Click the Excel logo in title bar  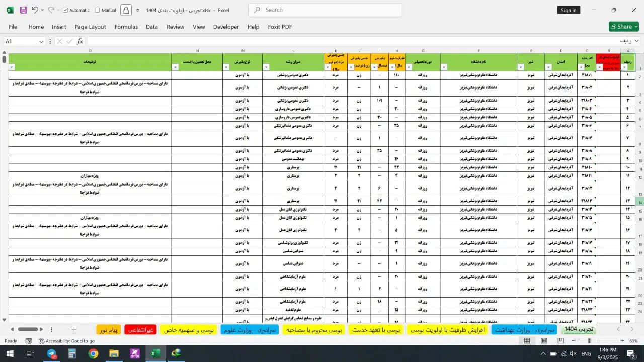(10, 10)
